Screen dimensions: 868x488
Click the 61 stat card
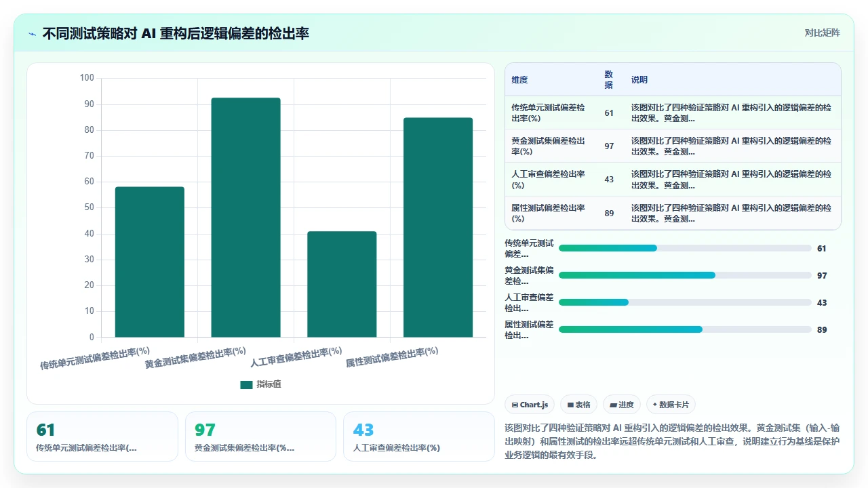coord(102,436)
